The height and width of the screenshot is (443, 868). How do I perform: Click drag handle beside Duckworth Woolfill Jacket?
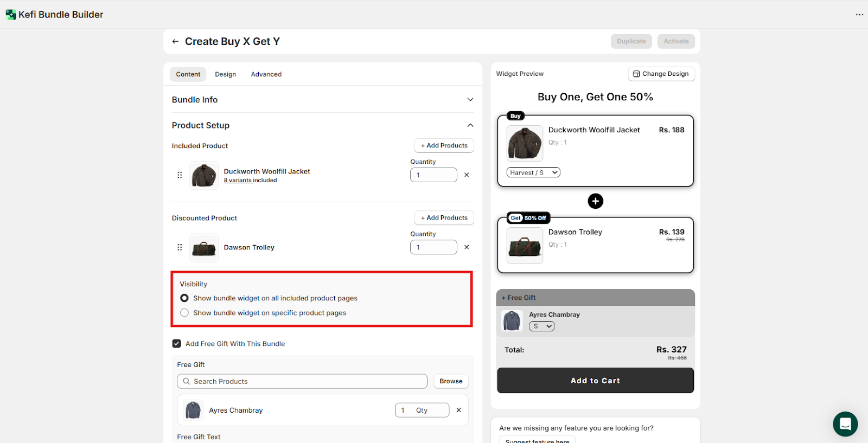pos(180,175)
